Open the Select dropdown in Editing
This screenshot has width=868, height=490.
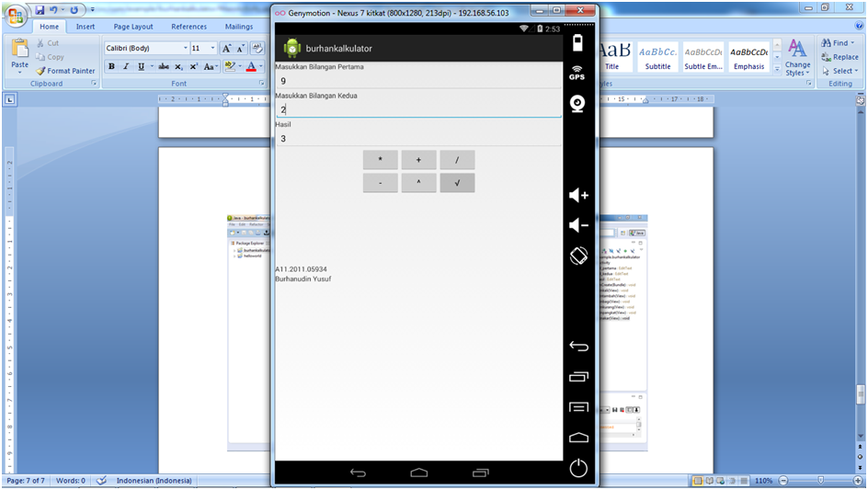pos(839,71)
